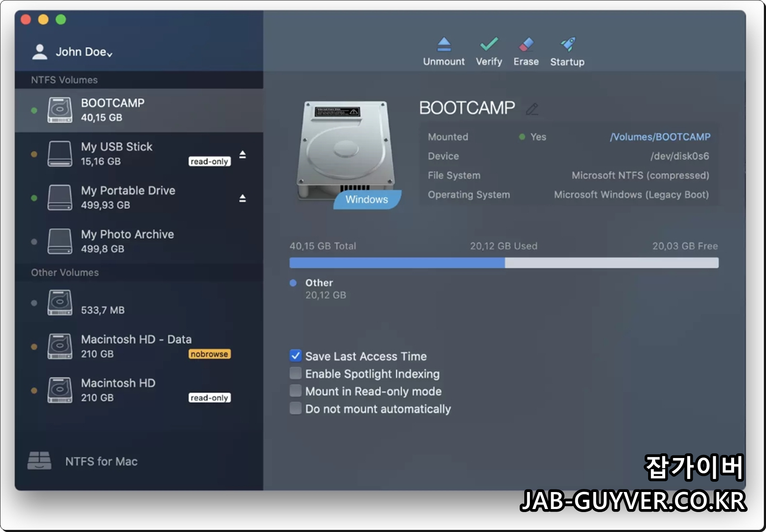
Task: Click the Erase eraser icon
Action: click(526, 44)
